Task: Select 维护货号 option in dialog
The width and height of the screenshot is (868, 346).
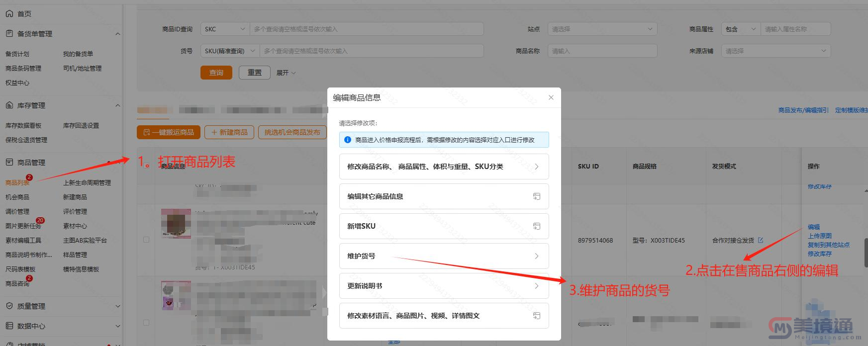Action: tap(444, 256)
